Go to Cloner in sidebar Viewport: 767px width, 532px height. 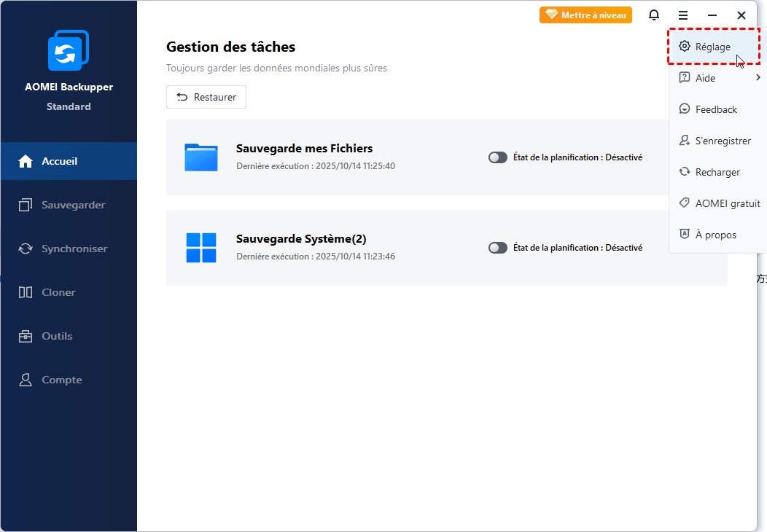point(69,292)
